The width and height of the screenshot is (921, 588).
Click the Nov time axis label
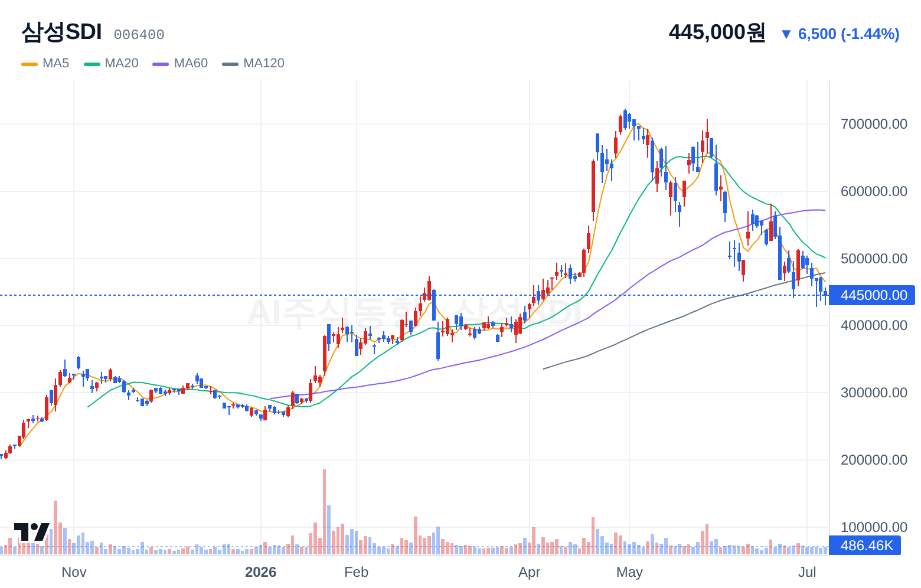[x=74, y=572]
